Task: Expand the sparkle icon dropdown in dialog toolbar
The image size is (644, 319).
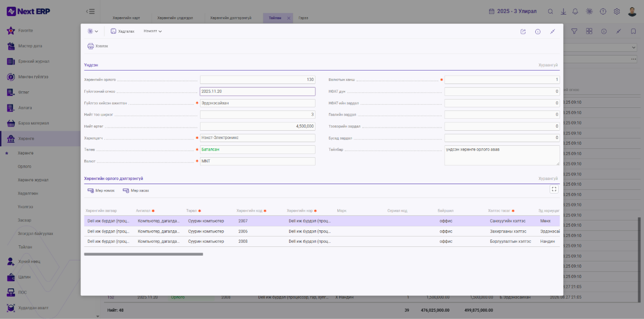Action: [x=93, y=31]
